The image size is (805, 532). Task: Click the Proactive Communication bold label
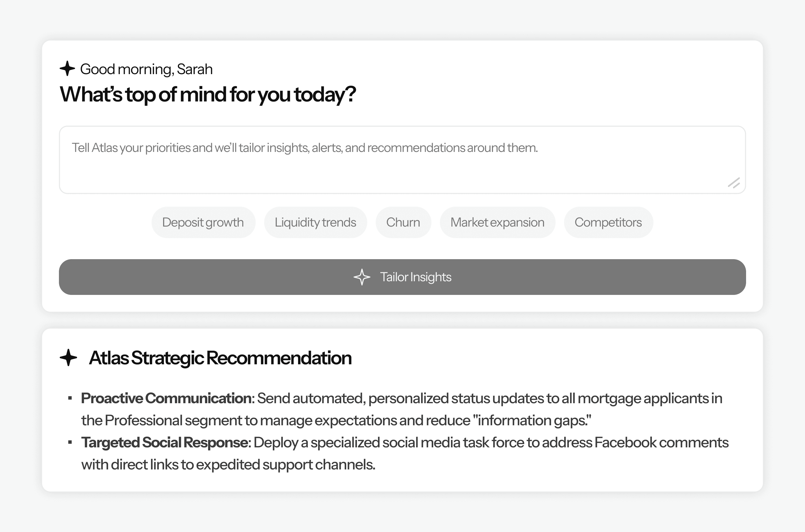pyautogui.click(x=166, y=398)
